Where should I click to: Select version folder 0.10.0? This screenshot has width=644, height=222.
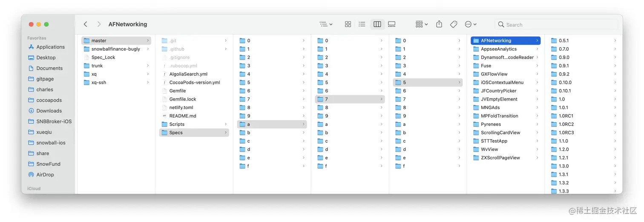click(584, 82)
